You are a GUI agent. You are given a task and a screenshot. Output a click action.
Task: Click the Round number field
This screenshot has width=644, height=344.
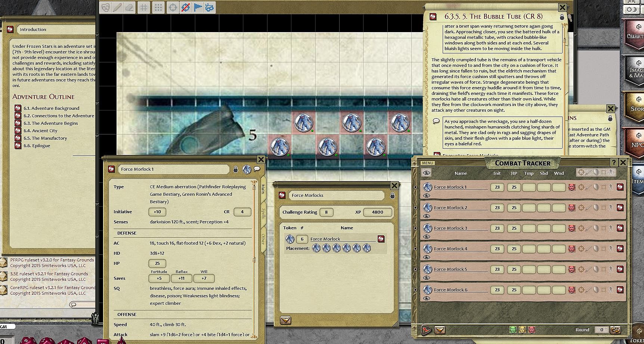[x=601, y=330]
